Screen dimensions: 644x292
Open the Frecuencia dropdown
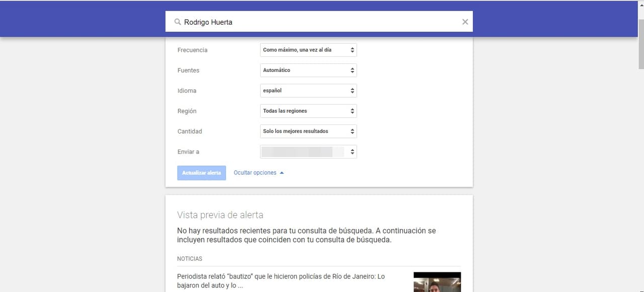click(308, 50)
